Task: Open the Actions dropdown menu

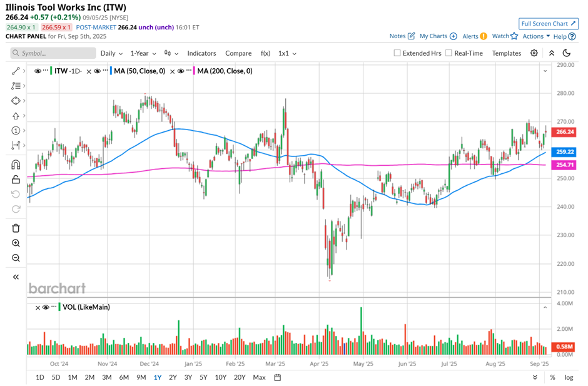Action: [536, 36]
